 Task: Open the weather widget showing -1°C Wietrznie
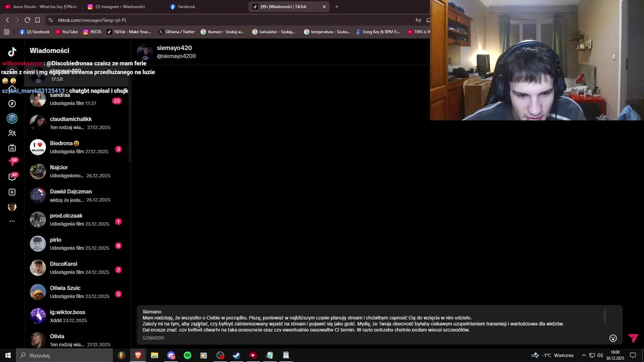(552, 355)
